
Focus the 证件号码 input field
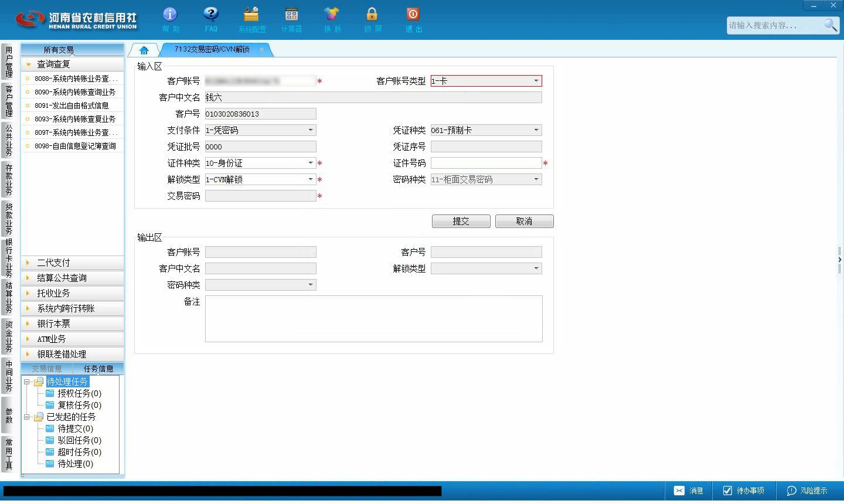[486, 163]
